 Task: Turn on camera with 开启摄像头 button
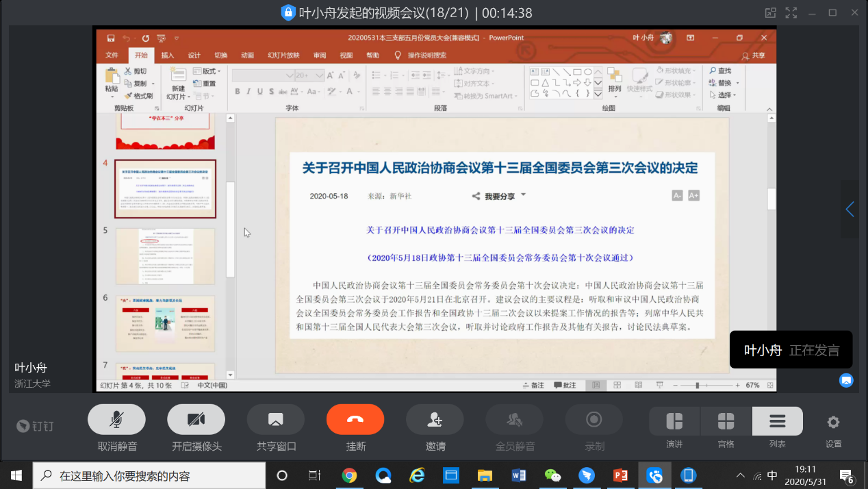coord(196,419)
